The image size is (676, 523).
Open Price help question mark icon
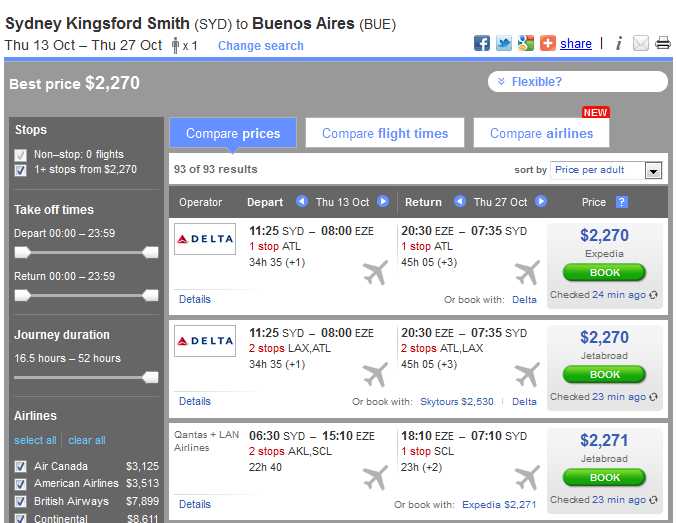pyautogui.click(x=622, y=202)
